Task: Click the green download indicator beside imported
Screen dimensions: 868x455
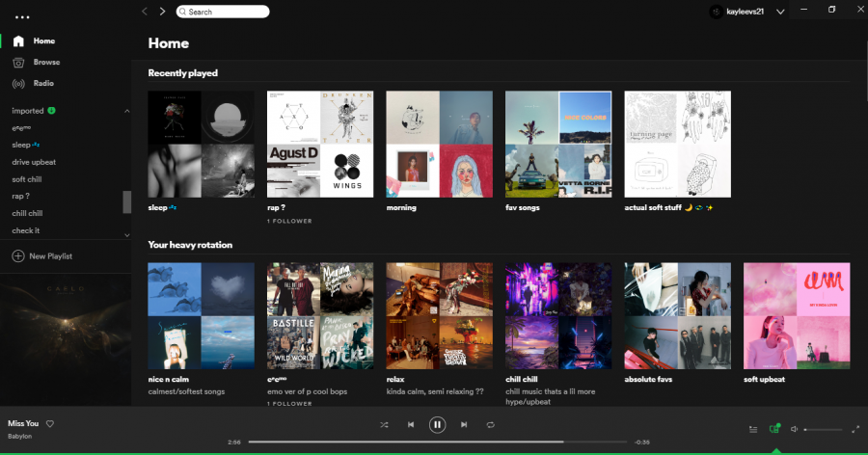Action: (51, 110)
